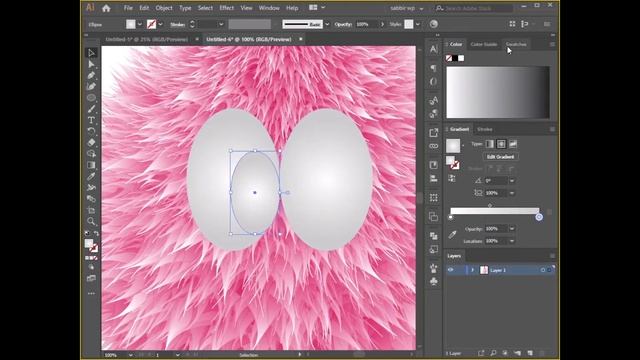Expand Layer 1 disclosure triangle
Screen dimensions: 640x360
473,270
